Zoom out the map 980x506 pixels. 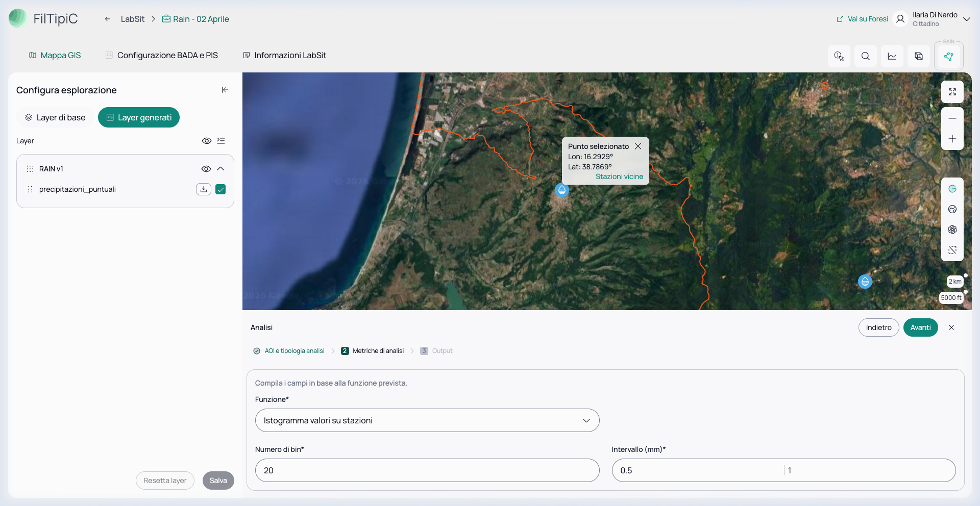[x=952, y=118]
